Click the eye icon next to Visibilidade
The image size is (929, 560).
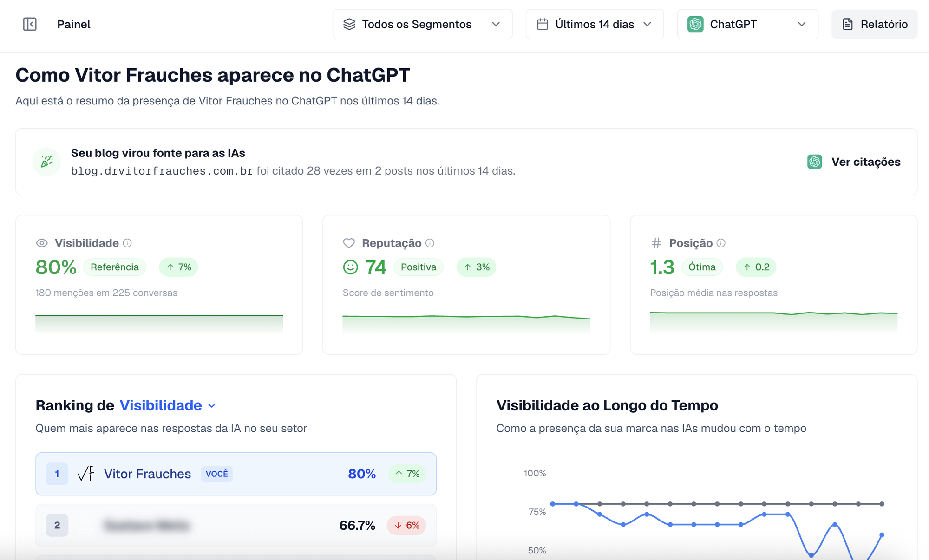42,243
